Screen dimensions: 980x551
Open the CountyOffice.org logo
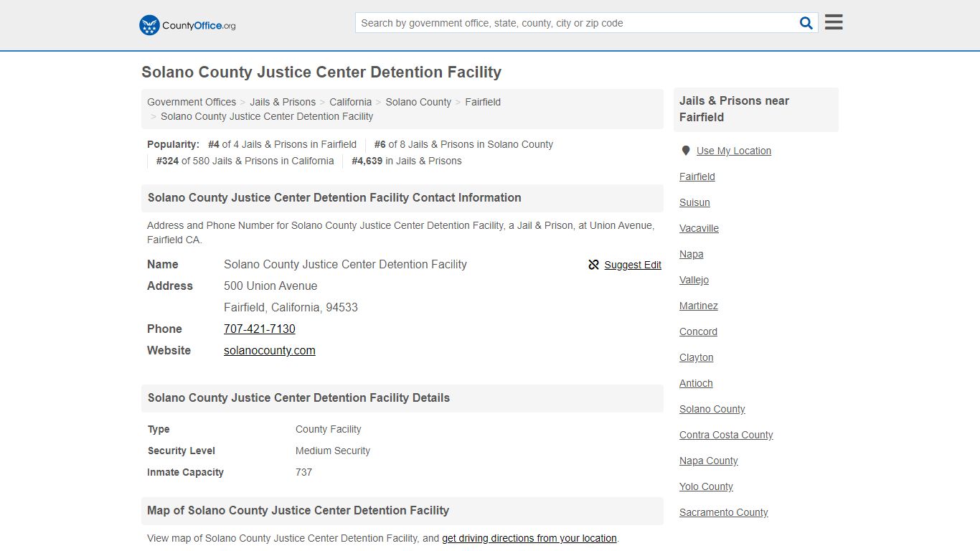(x=187, y=25)
